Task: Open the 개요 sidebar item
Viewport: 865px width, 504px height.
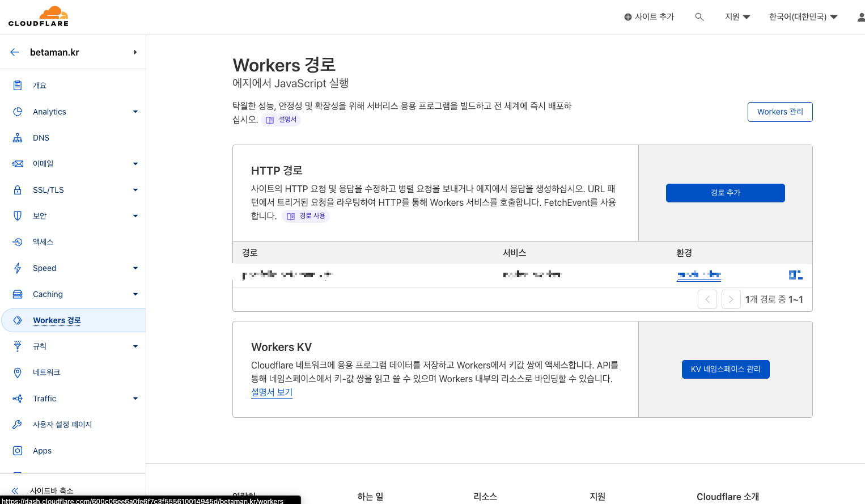Action: click(40, 86)
